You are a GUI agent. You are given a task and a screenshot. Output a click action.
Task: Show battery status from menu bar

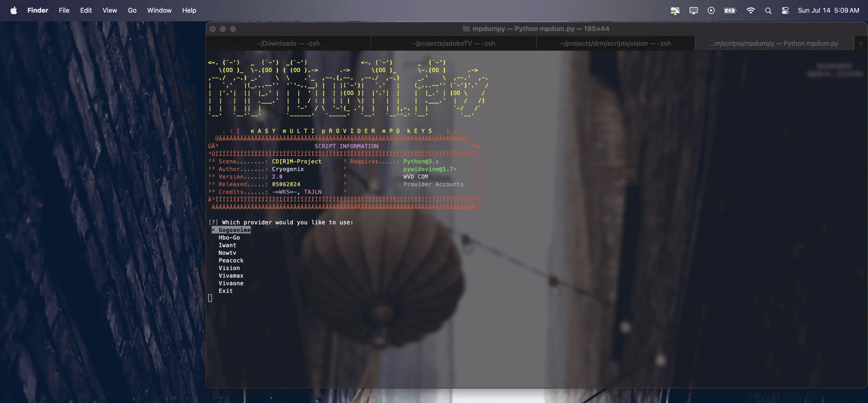[730, 10]
